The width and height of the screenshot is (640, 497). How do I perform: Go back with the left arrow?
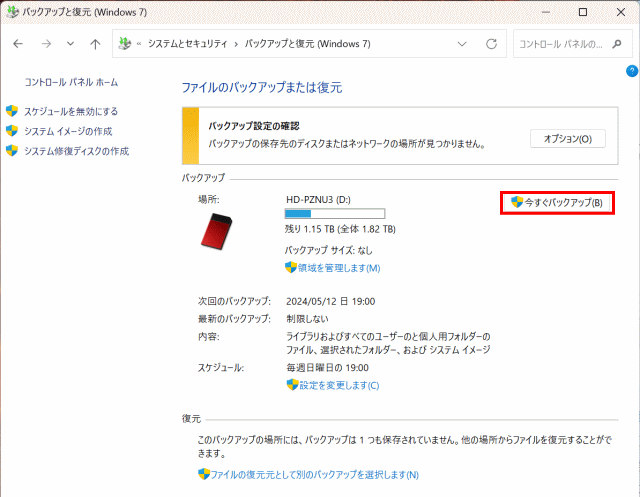tap(18, 44)
